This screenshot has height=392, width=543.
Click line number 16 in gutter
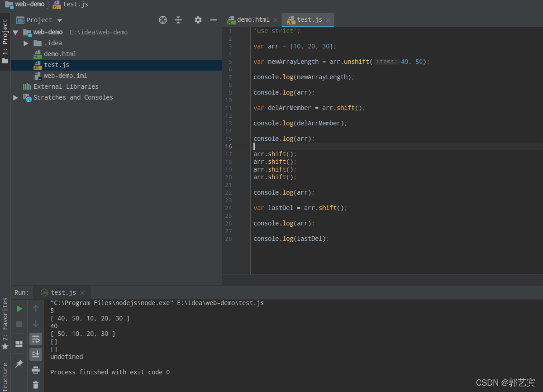click(229, 147)
